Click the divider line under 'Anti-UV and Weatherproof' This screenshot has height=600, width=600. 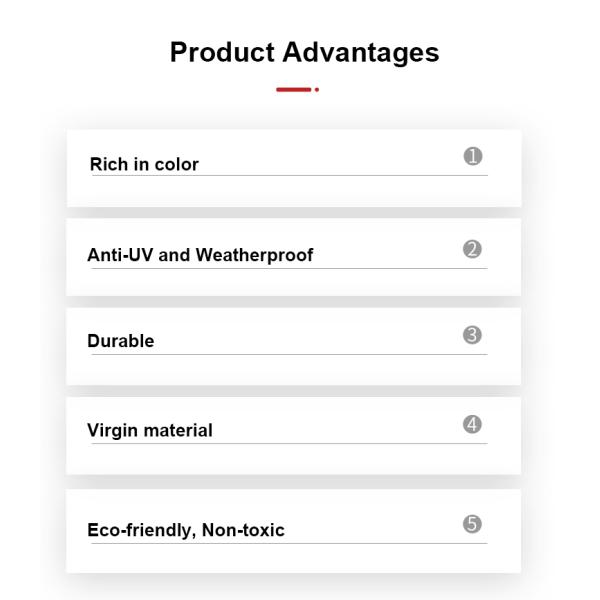(288, 268)
